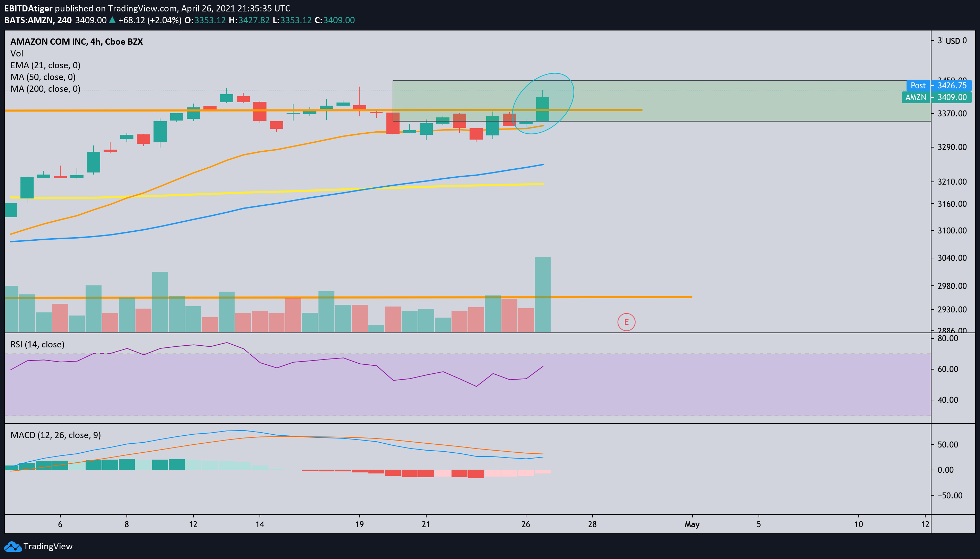
Task: Click the 3040.00 price axis label
Action: click(952, 258)
